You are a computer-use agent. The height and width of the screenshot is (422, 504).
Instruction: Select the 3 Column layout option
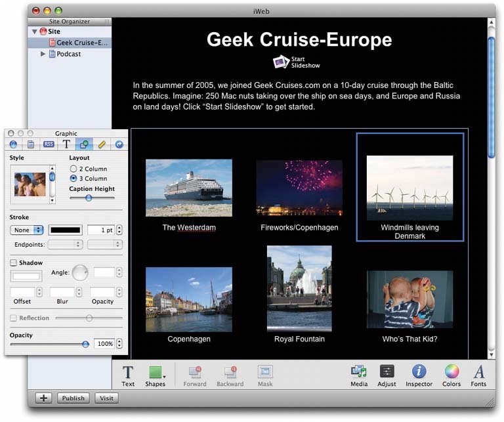(73, 178)
